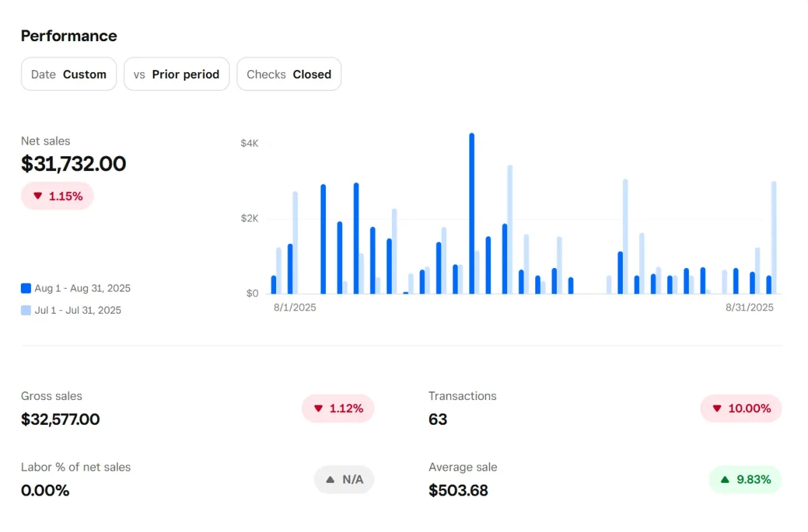Open the vs Prior period comparison dropdown
This screenshot has width=808, height=532.
tap(176, 74)
